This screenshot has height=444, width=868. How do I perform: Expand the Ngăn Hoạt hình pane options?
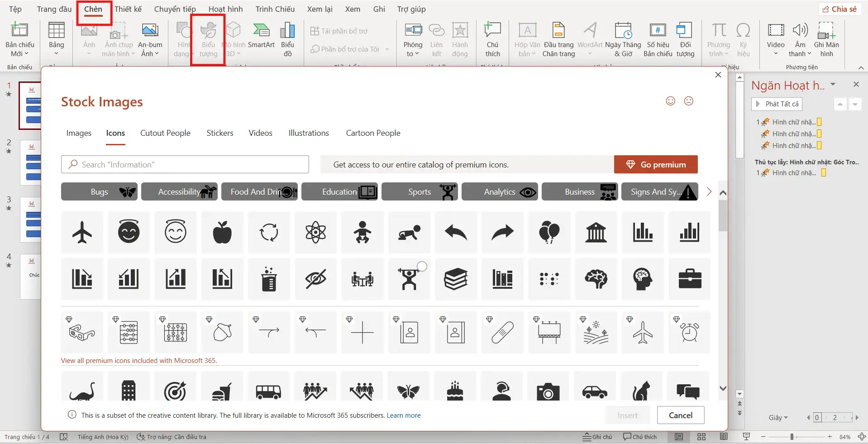(833, 85)
